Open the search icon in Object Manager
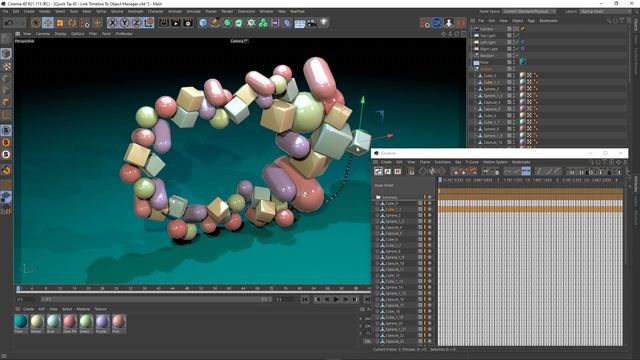This screenshot has height=360, width=640. 609,20
